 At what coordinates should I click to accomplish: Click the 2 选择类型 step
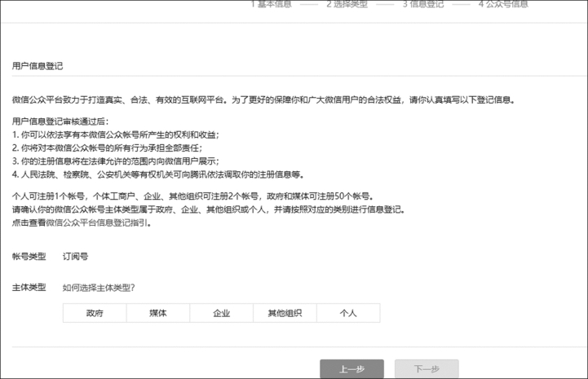tap(347, 4)
